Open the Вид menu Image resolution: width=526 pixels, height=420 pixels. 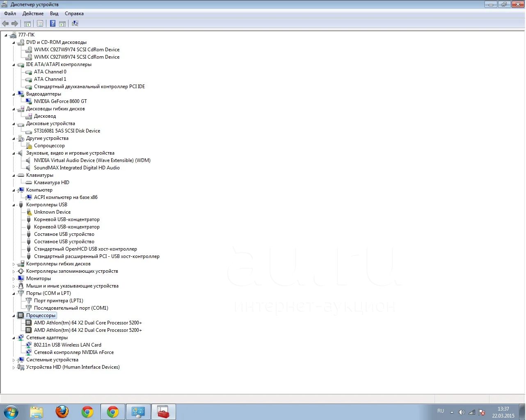coord(54,14)
